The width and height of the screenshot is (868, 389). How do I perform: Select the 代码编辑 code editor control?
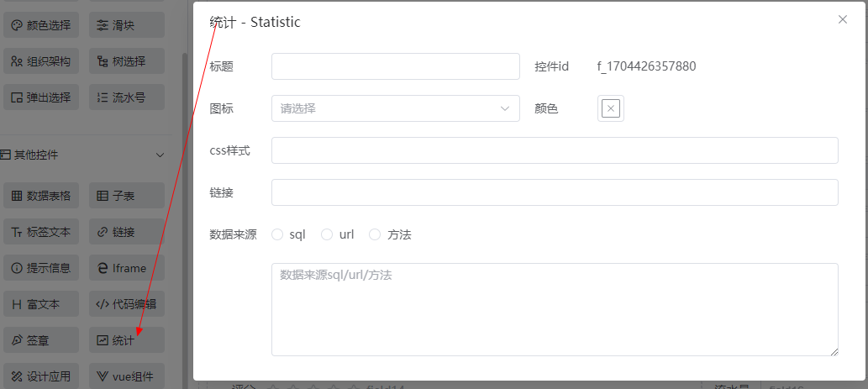coord(127,304)
